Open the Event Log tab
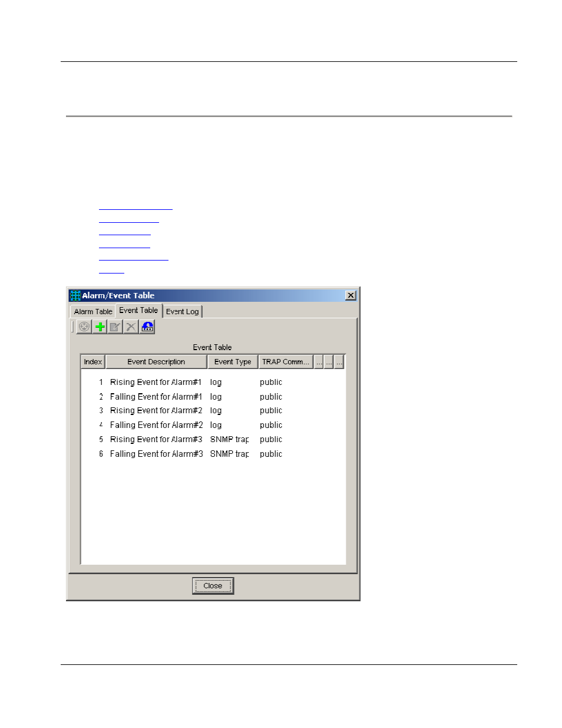The image size is (562, 728). click(182, 311)
